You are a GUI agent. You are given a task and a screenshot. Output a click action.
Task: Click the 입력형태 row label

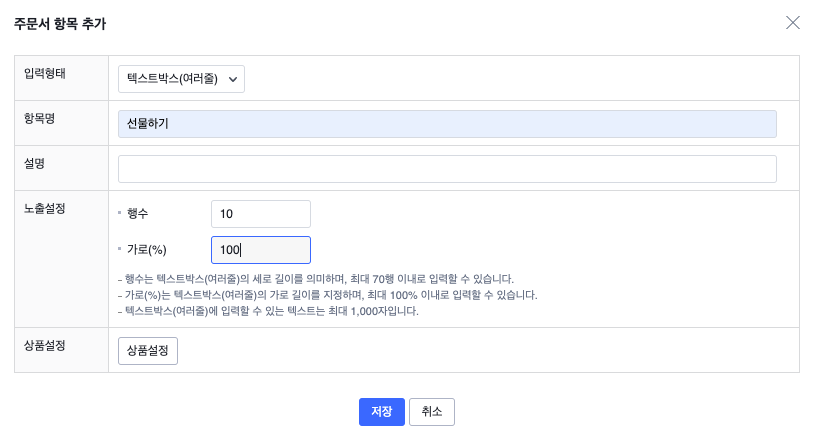(x=44, y=73)
